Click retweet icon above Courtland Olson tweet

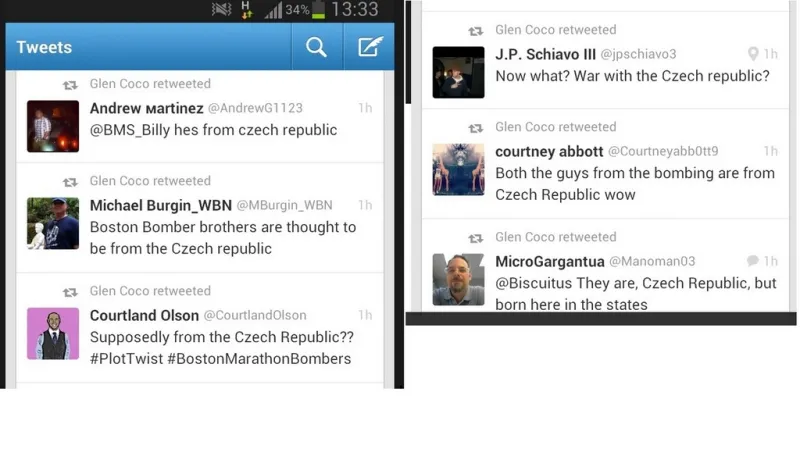point(70,292)
